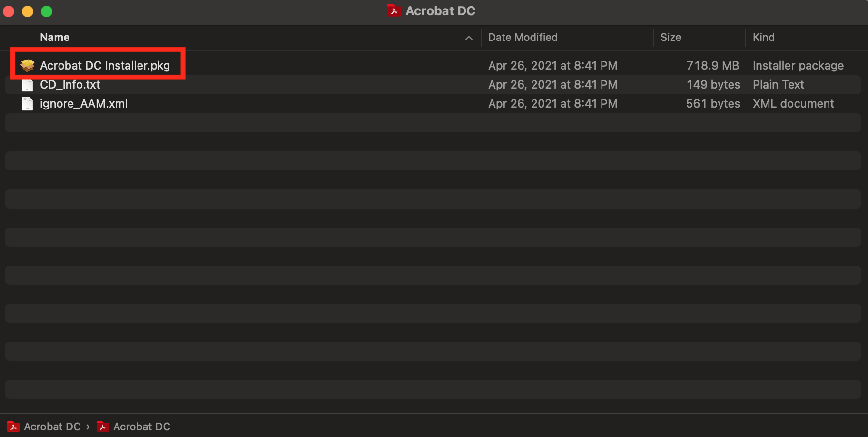Select the Acrobat DC Installer.pkg file name
The width and height of the screenshot is (868, 437).
click(105, 66)
